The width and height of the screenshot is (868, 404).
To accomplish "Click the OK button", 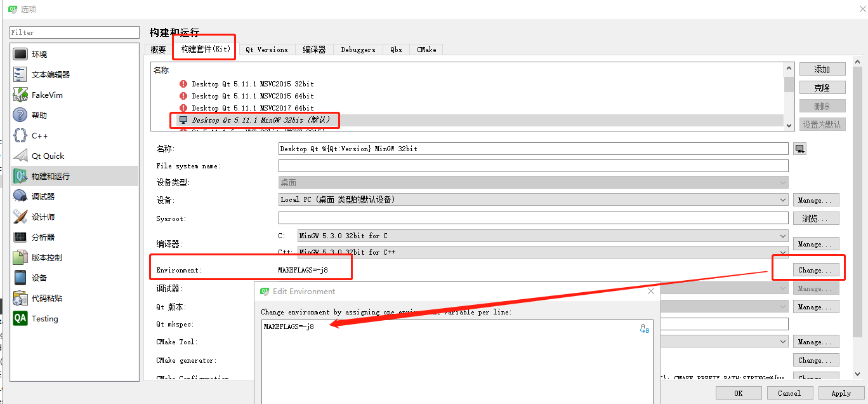I will click(739, 393).
